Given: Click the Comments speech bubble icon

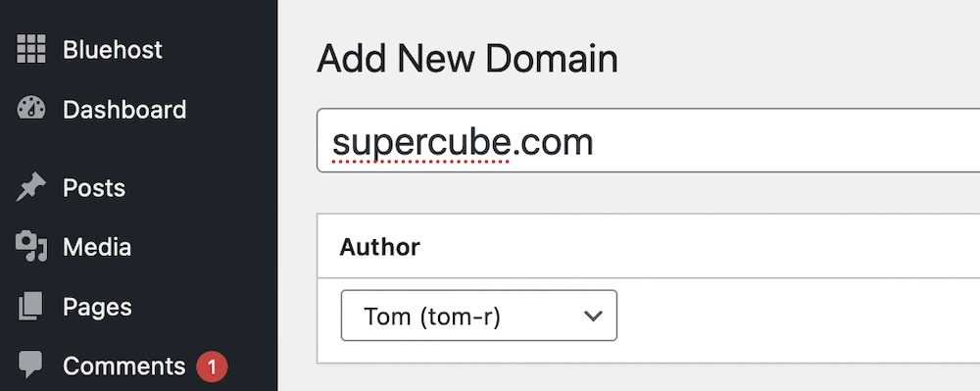Looking at the screenshot, I should 30,365.
